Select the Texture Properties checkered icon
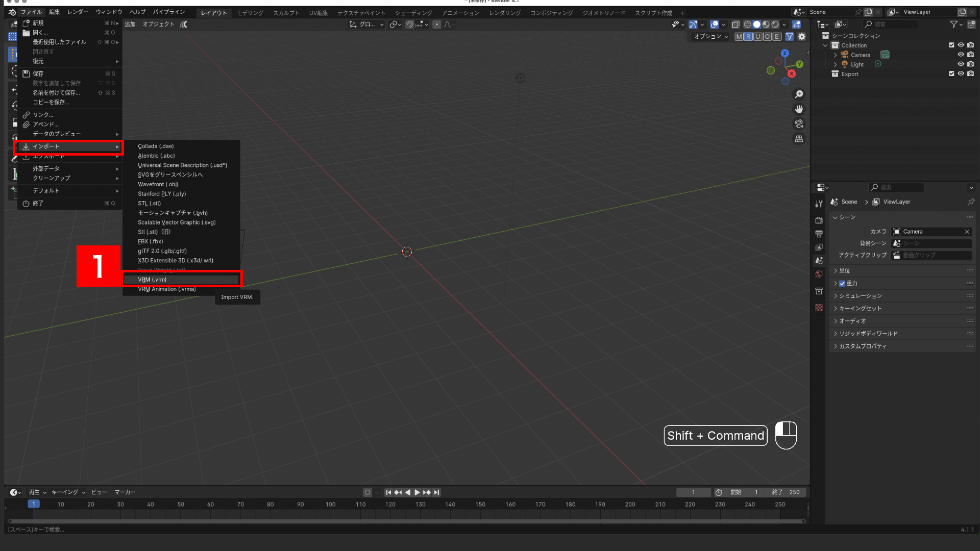This screenshot has height=551, width=980. [x=819, y=308]
